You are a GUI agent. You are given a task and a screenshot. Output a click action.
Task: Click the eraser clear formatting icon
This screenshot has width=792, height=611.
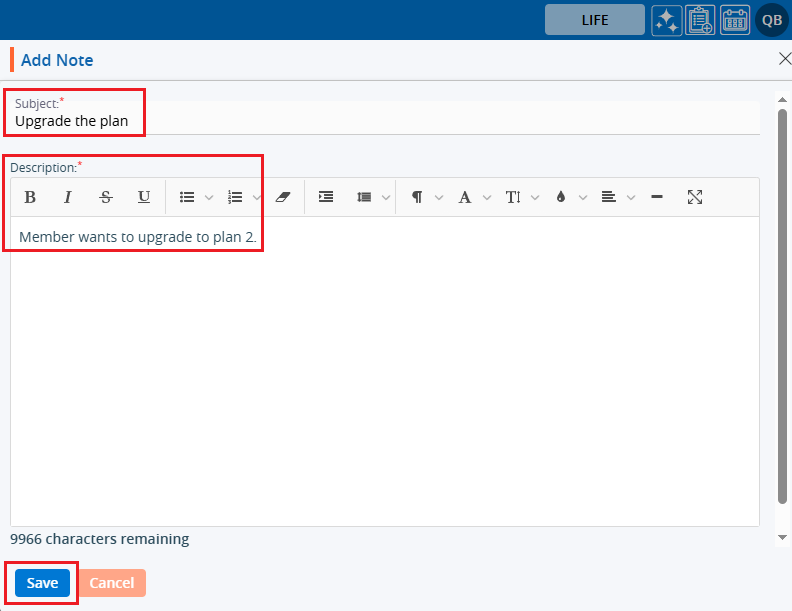(281, 197)
